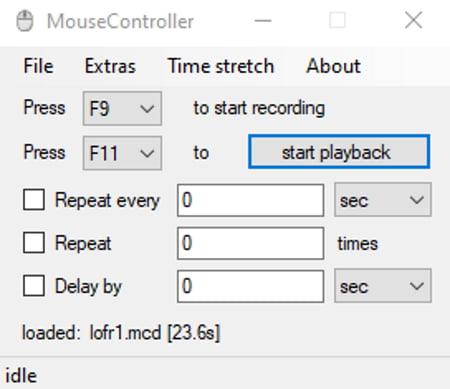The height and width of the screenshot is (389, 450).
Task: Minimize the MouseController window
Action: coord(263,21)
